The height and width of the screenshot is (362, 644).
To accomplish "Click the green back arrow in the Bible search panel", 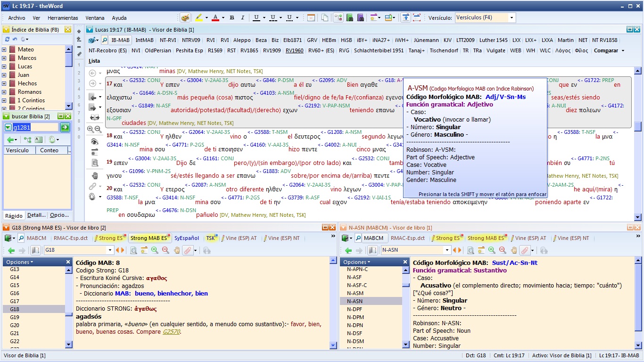I will [x=10, y=140].
